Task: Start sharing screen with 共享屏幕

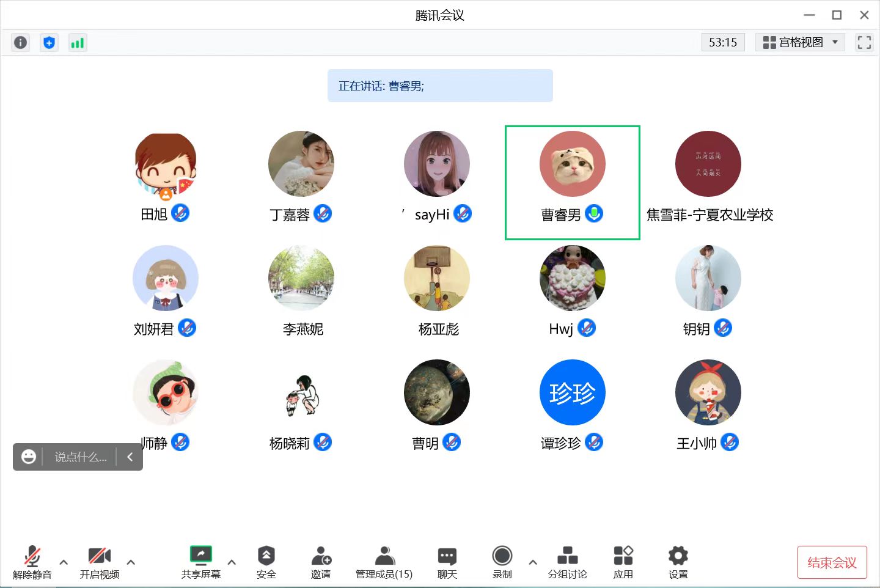Action: coord(201,562)
